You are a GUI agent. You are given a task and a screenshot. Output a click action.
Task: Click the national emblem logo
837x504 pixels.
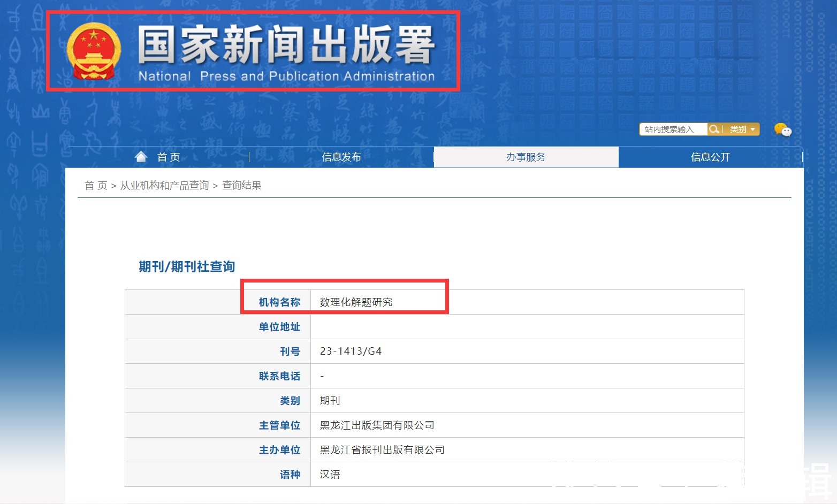click(x=94, y=52)
